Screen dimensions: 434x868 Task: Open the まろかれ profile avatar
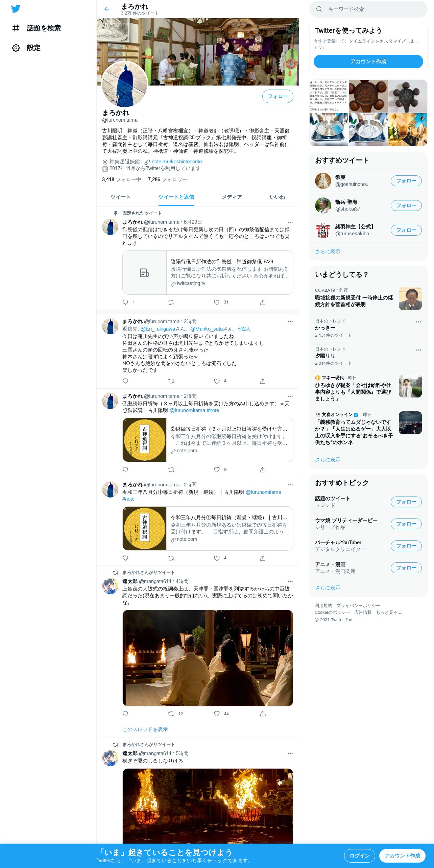pos(125,84)
